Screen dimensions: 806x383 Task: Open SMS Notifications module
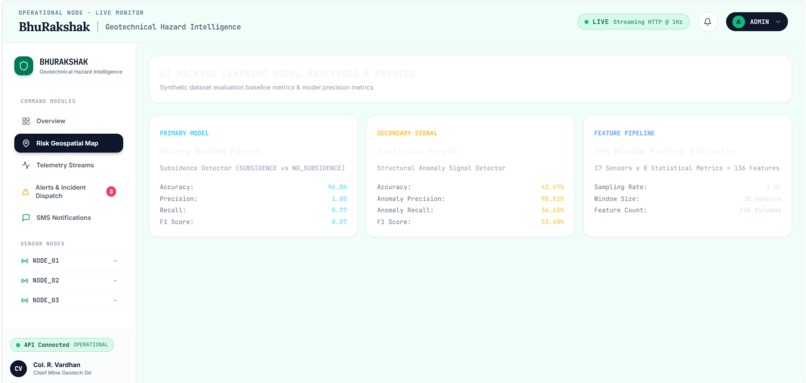[x=68, y=217]
